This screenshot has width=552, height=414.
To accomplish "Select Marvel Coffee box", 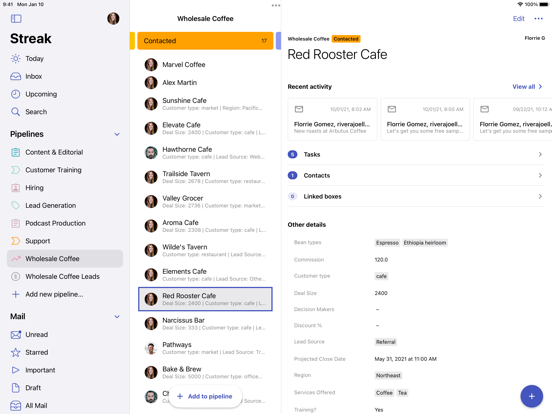I will [x=205, y=65].
